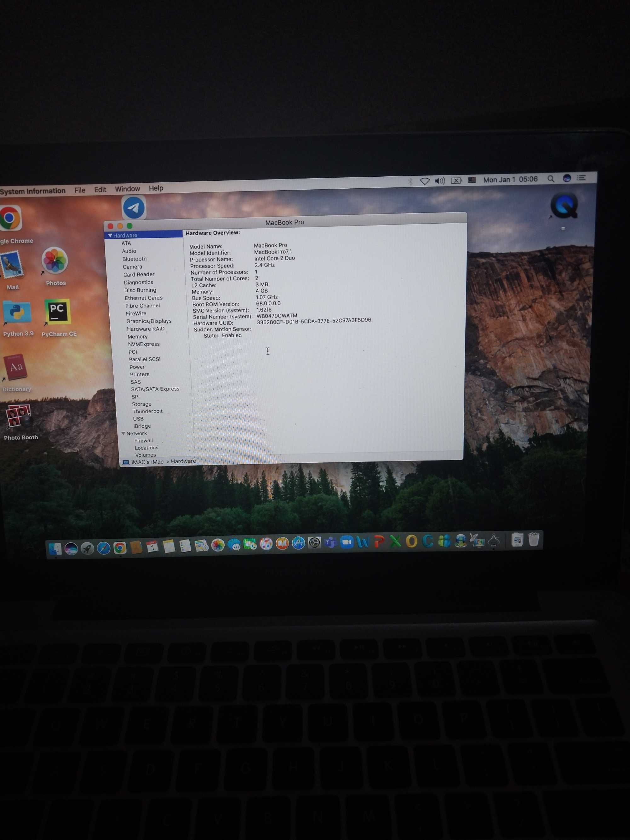Open Zoom camera icon in Dock

coord(347,542)
